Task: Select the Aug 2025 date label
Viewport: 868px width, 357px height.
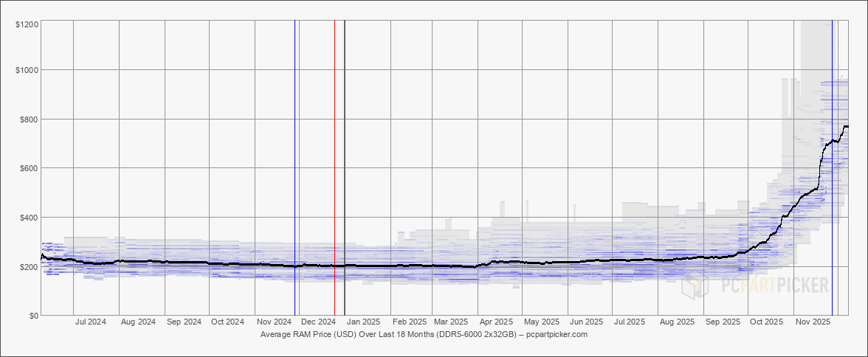Action: click(678, 322)
